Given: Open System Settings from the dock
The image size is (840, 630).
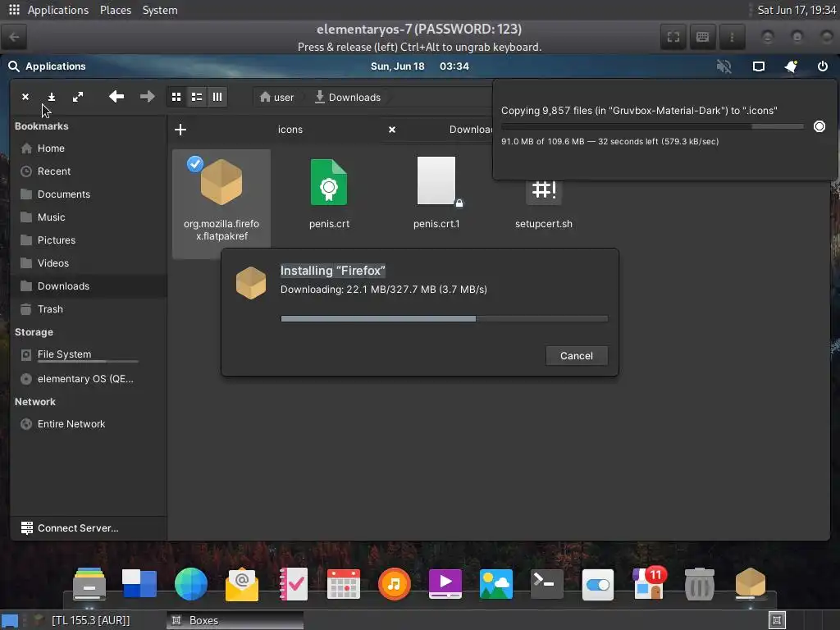Looking at the screenshot, I should tap(598, 584).
